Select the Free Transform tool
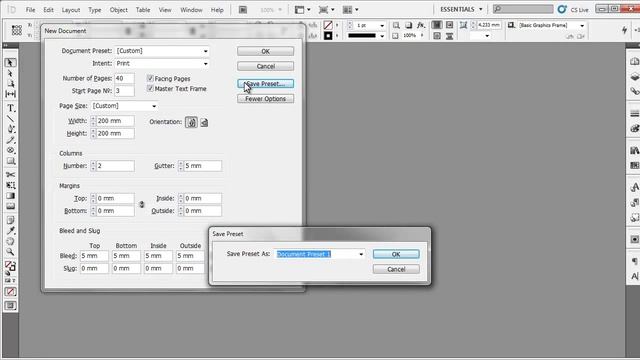640x360 pixels. [11, 185]
